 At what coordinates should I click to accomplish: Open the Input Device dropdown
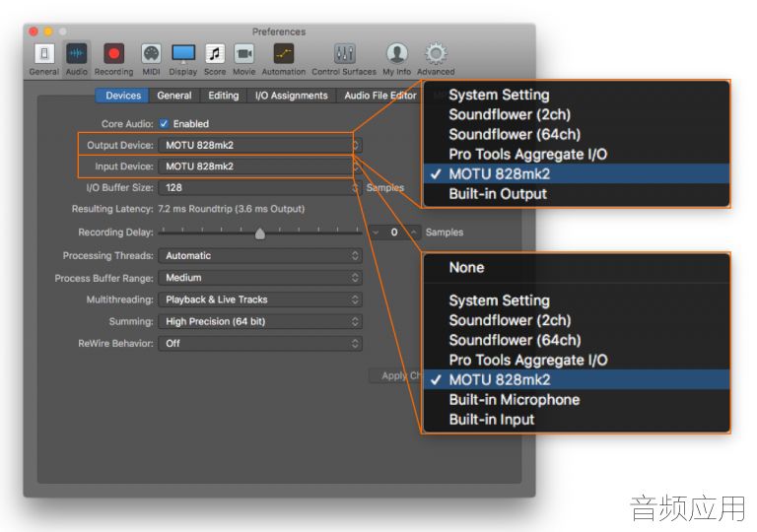[x=260, y=166]
